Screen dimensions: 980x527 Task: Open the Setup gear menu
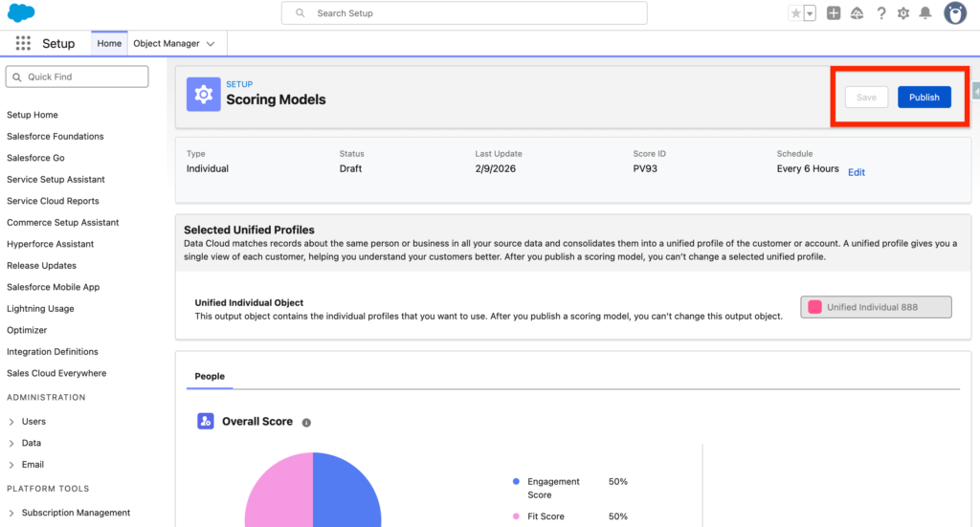click(x=902, y=13)
